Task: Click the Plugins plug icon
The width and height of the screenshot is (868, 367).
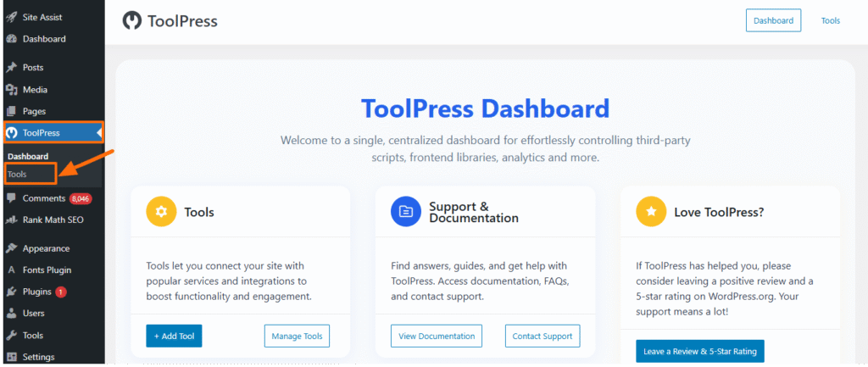Action: click(x=11, y=292)
